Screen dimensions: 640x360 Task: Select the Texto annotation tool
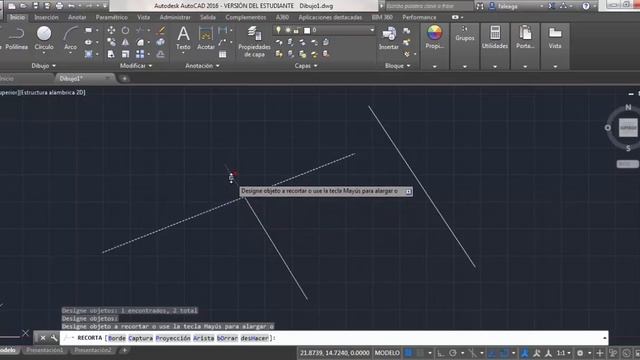(x=183, y=38)
